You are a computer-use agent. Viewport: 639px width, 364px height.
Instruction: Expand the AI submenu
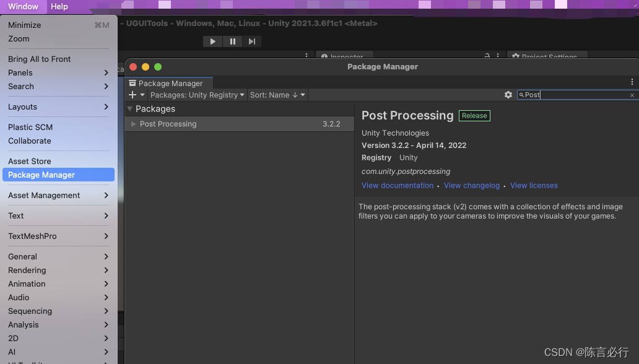click(x=59, y=352)
